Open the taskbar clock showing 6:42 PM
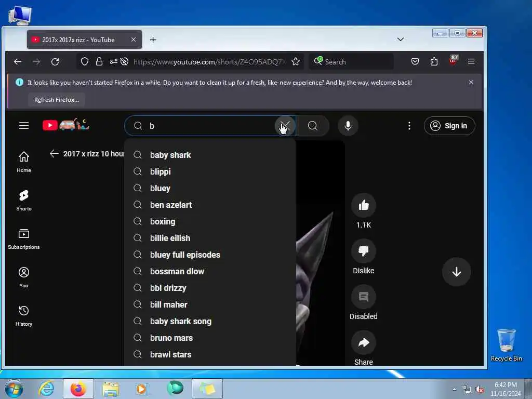 (x=506, y=389)
